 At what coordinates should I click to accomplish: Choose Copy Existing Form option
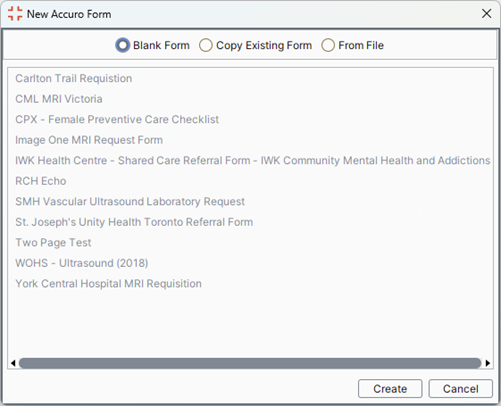[x=206, y=45]
